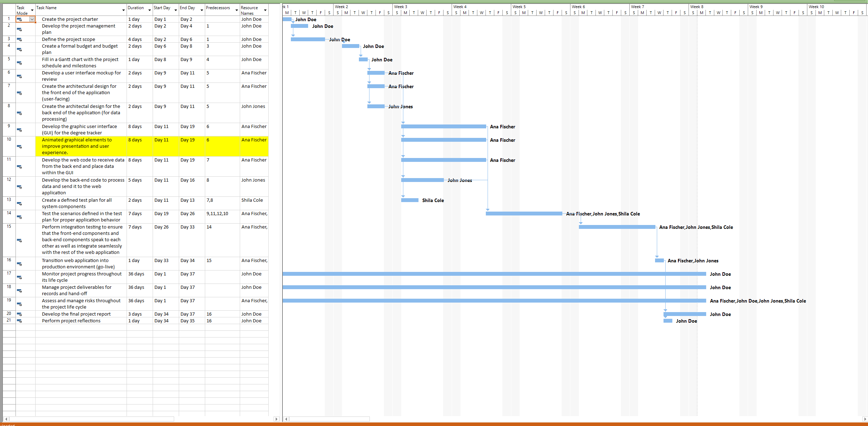Open the Duration column filter arrow

(149, 10)
